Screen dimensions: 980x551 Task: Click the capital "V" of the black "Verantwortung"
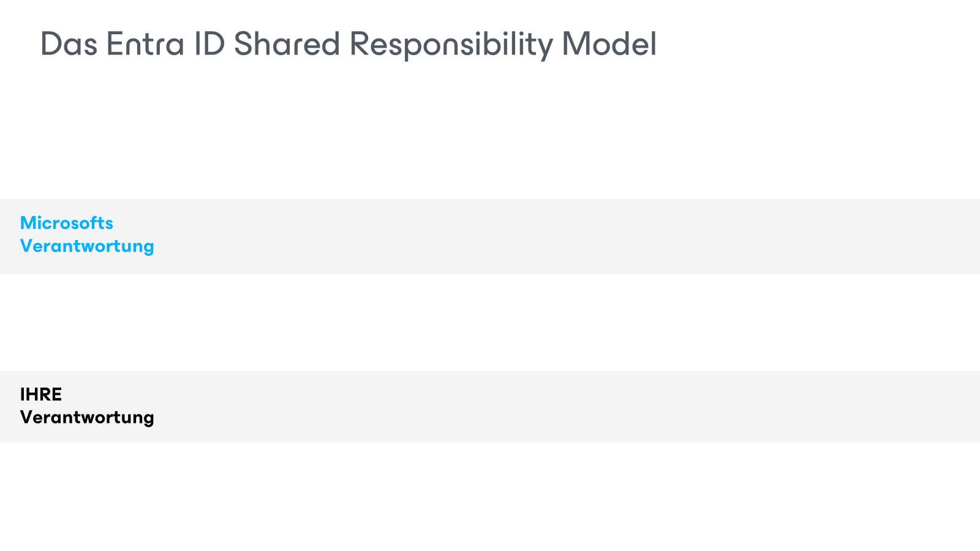point(26,418)
